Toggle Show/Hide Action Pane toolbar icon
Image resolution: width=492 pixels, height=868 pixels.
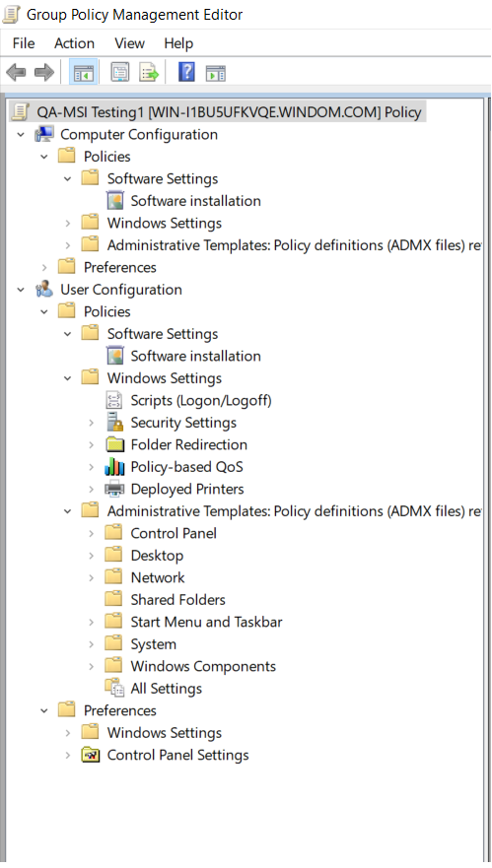pos(216,73)
